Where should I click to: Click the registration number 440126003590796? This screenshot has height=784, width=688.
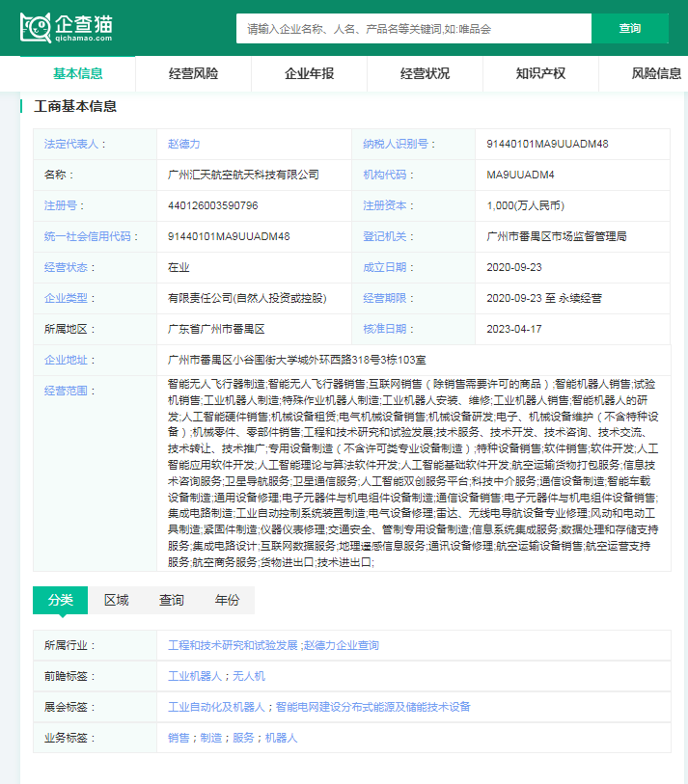(212, 205)
